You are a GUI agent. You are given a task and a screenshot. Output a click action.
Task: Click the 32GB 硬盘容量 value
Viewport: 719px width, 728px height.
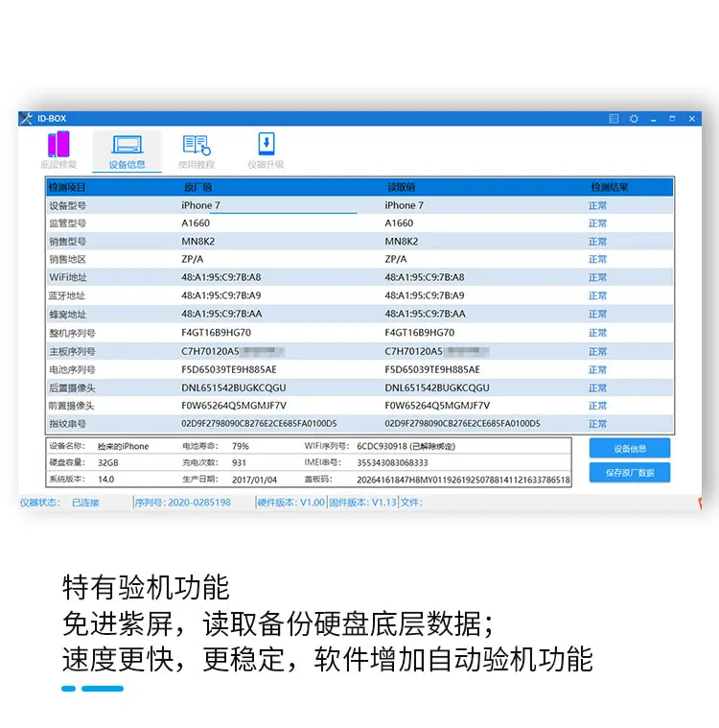pyautogui.click(x=108, y=463)
